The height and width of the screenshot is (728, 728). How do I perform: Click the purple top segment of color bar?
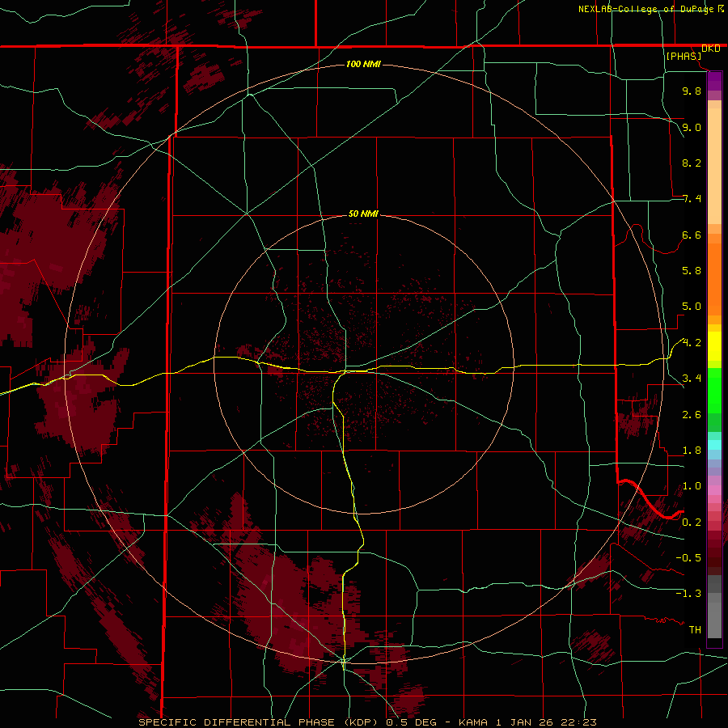tap(714, 81)
